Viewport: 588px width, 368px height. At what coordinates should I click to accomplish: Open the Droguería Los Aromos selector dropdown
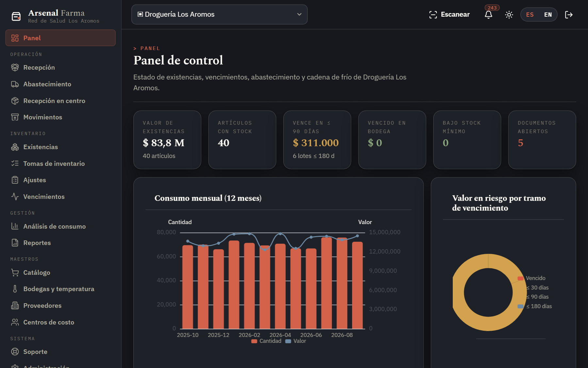pos(220,14)
